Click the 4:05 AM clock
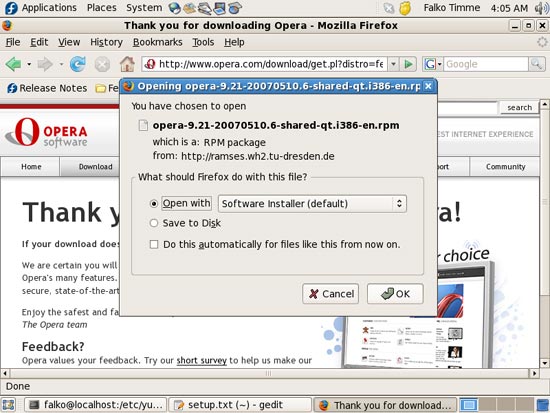Image resolution: width=550 pixels, height=413 pixels. 509,8
